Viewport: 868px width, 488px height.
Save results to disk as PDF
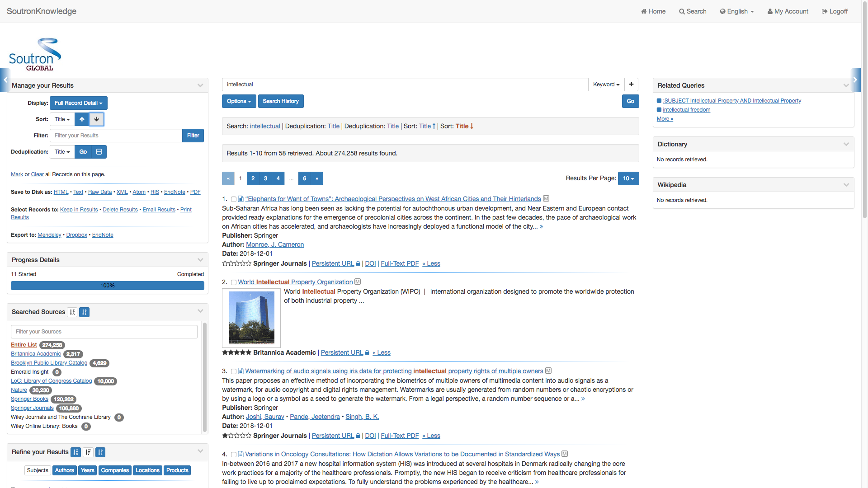pos(195,192)
